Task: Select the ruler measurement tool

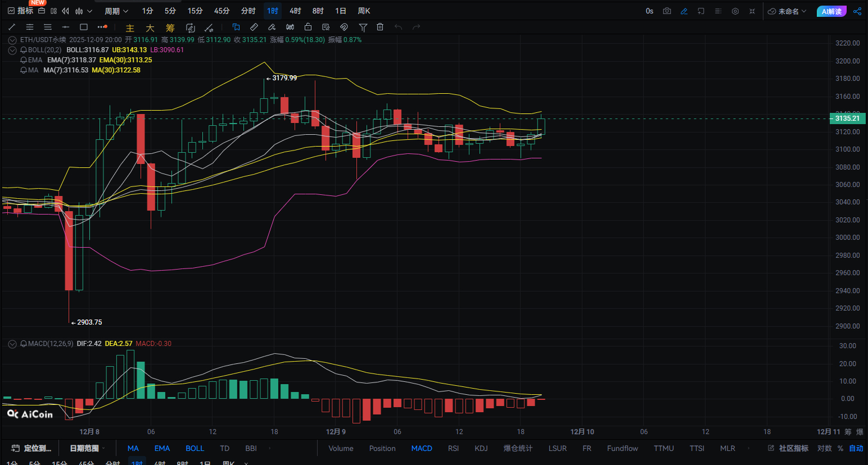Action: [x=254, y=27]
